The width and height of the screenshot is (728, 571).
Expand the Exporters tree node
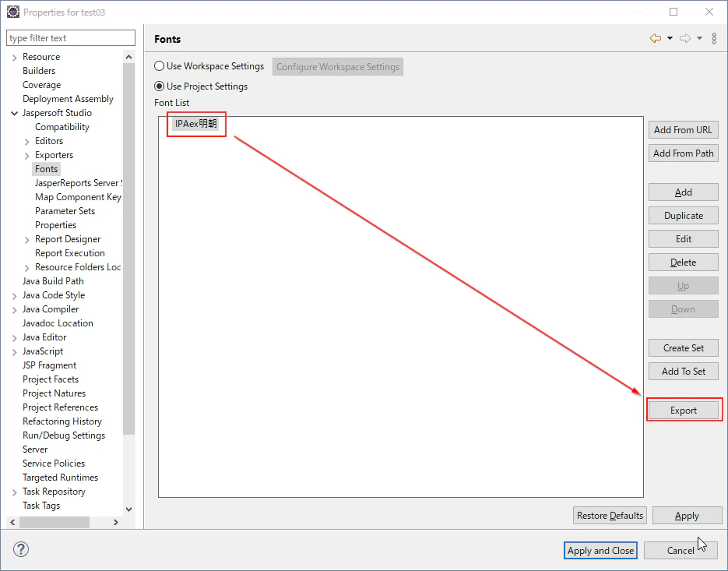pyautogui.click(x=27, y=155)
